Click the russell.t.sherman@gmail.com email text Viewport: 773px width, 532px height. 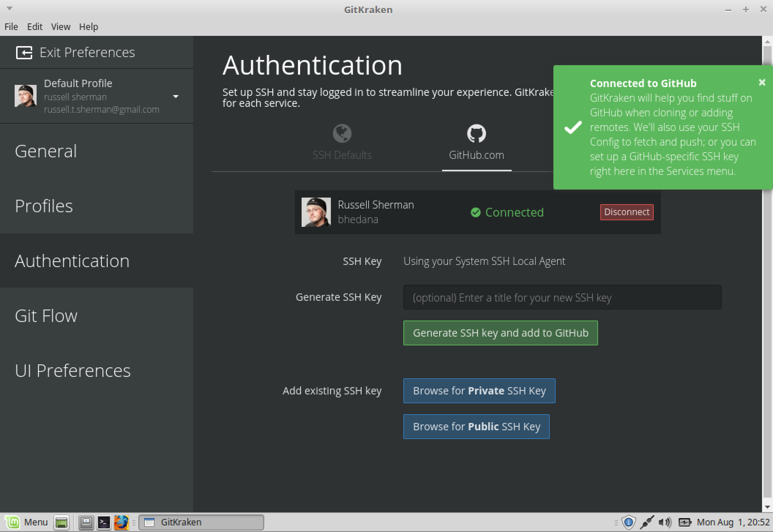click(x=101, y=109)
